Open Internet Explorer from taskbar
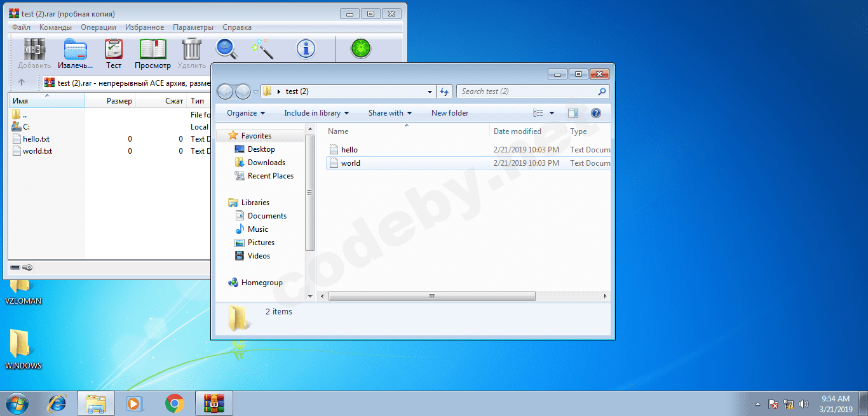 (58, 403)
